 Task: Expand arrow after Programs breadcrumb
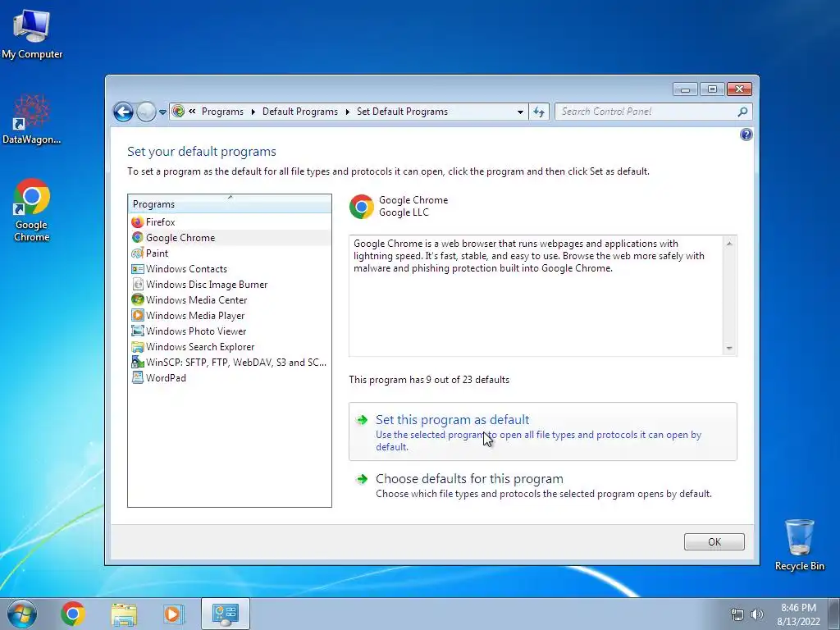[x=253, y=112]
